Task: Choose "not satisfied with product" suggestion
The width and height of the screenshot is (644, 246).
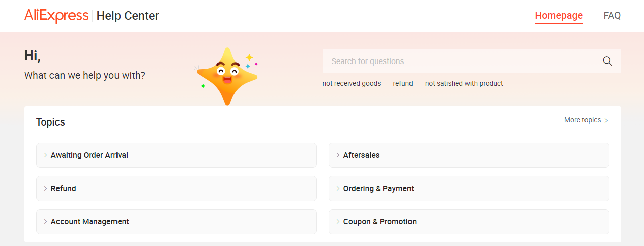Action: coord(464,84)
